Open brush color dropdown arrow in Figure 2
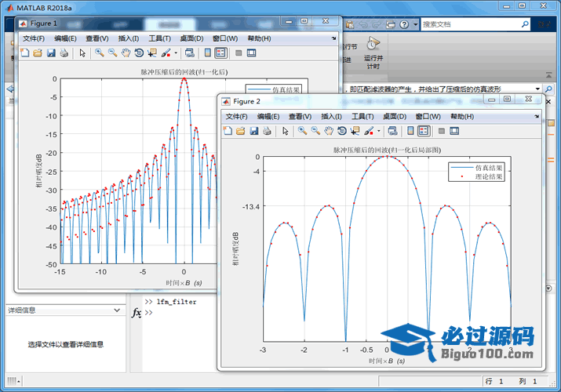Image resolution: width=561 pixels, height=392 pixels. (378, 131)
